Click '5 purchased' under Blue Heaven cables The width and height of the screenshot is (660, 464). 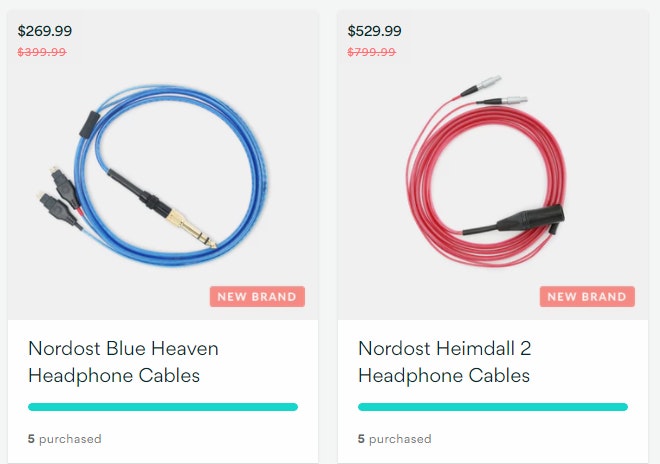tap(64, 439)
